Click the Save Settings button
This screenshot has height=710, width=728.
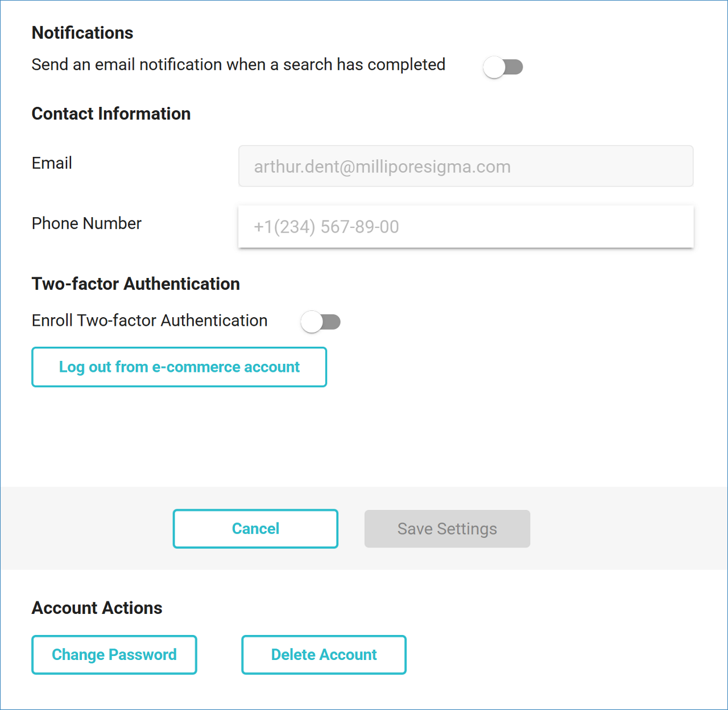click(x=447, y=529)
